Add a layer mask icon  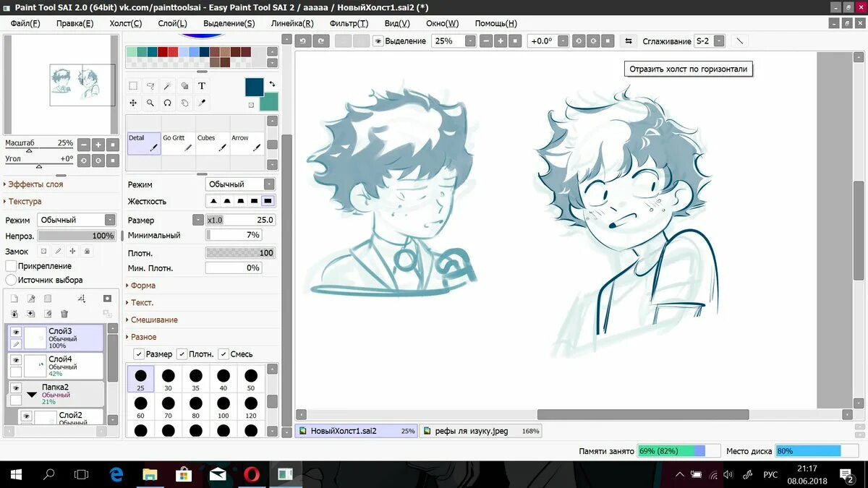(107, 299)
